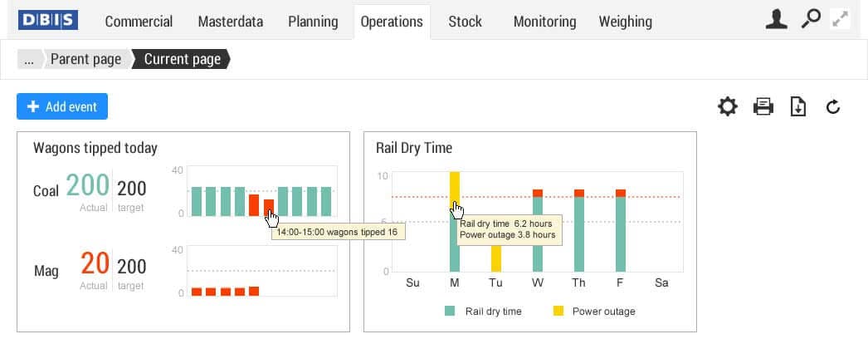Click the DBIS logo
The width and height of the screenshot is (868, 339).
pyautogui.click(x=48, y=20)
